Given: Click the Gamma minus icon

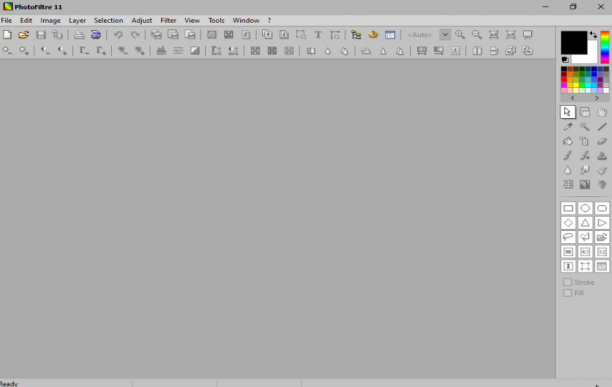Looking at the screenshot, I should 84,51.
